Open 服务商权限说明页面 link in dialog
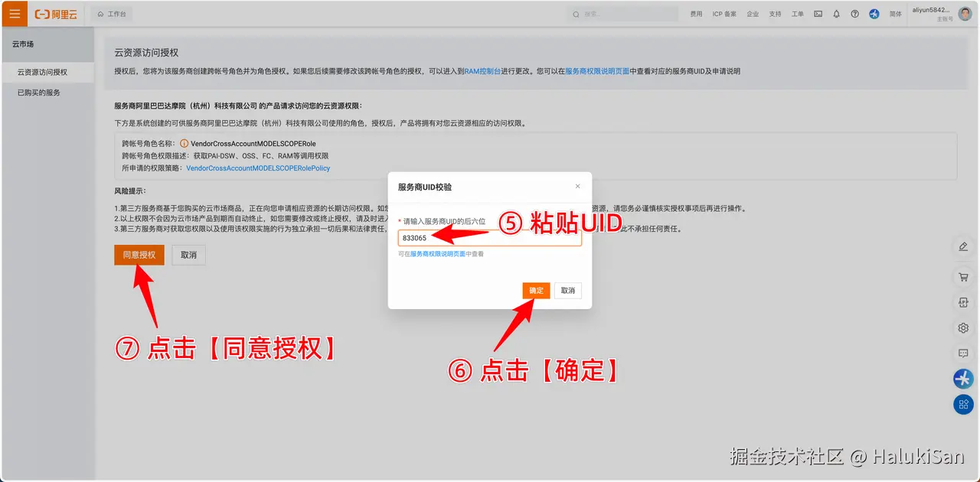Screen dimensions: 980x482 [438, 254]
